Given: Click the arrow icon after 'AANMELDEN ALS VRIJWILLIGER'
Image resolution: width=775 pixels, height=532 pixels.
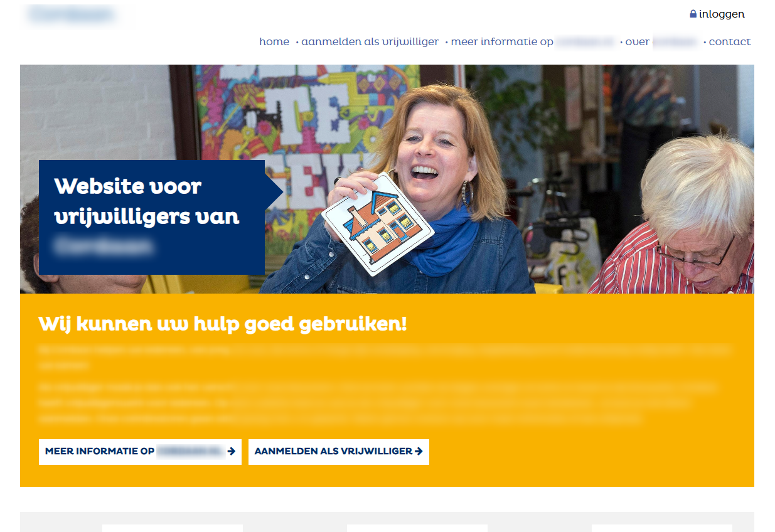Looking at the screenshot, I should 419,451.
